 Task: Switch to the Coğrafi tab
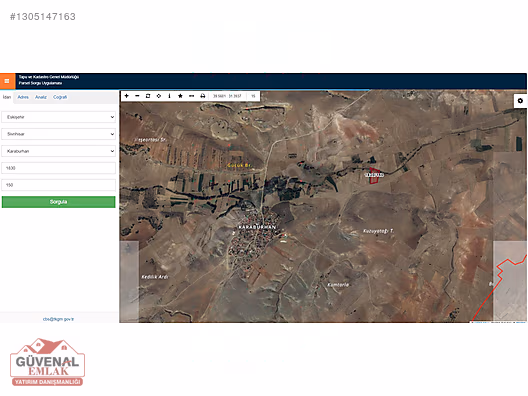click(60, 97)
